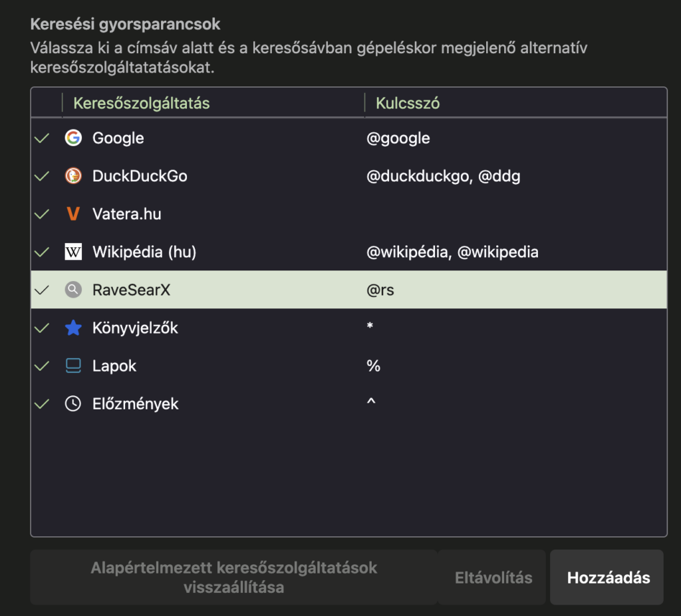Click the Google logo icon
Viewport: 681px width, 616px height.
click(73, 138)
